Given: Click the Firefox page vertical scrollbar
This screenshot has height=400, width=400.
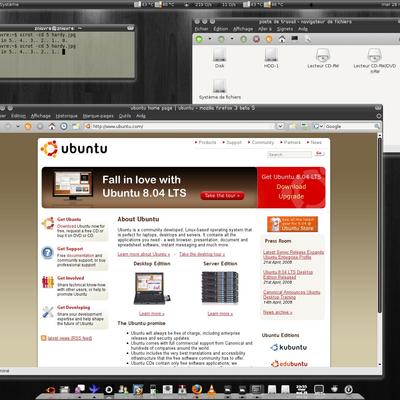Looking at the screenshot, I should pos(379,225).
